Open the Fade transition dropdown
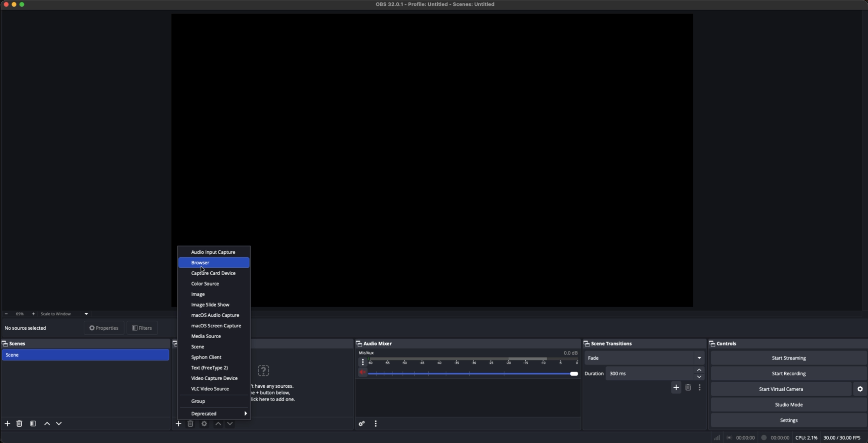868x443 pixels. point(644,358)
